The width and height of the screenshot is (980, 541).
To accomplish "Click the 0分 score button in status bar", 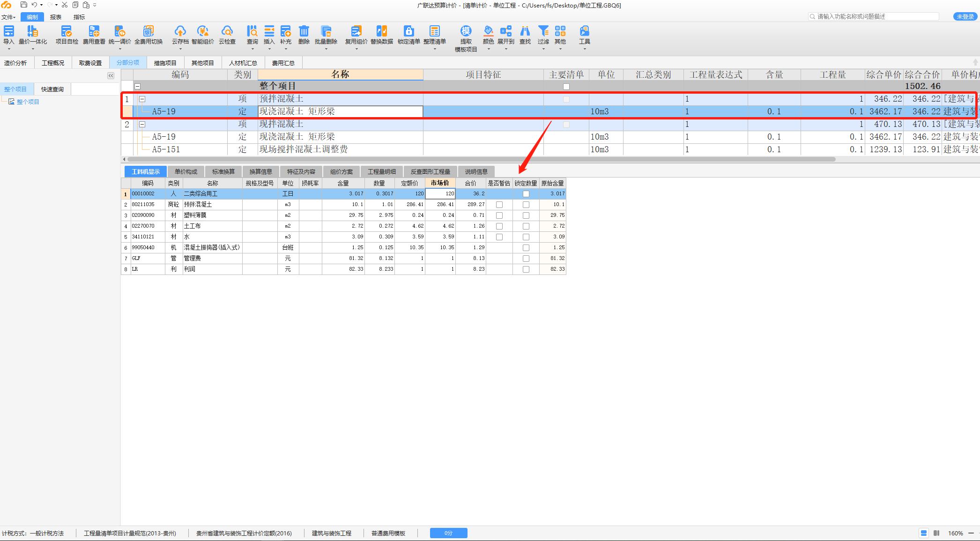I will coord(448,533).
